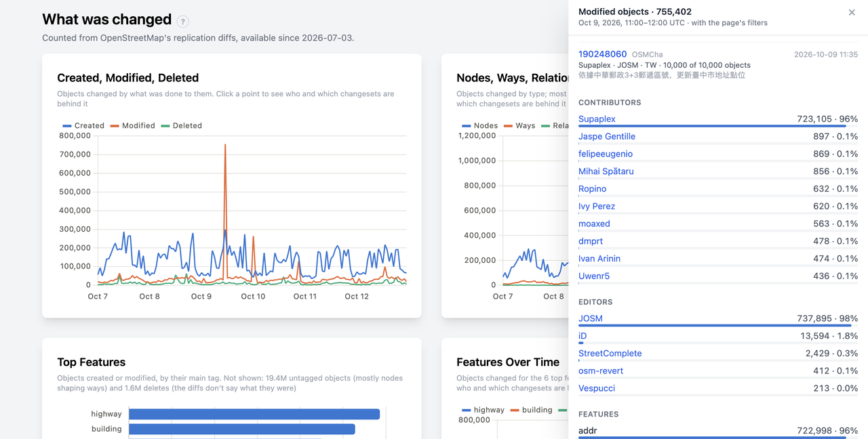Image resolution: width=868 pixels, height=439 pixels.
Task: Open contributor Ivan Arinin
Action: point(599,259)
